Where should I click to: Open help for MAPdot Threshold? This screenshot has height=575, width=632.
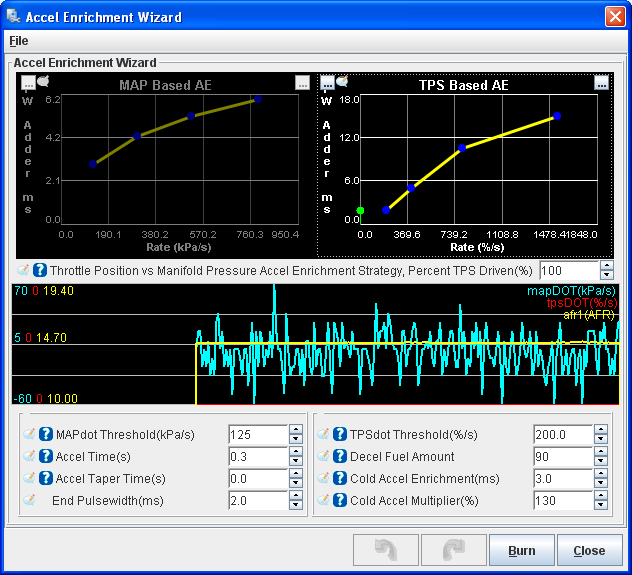[45, 434]
